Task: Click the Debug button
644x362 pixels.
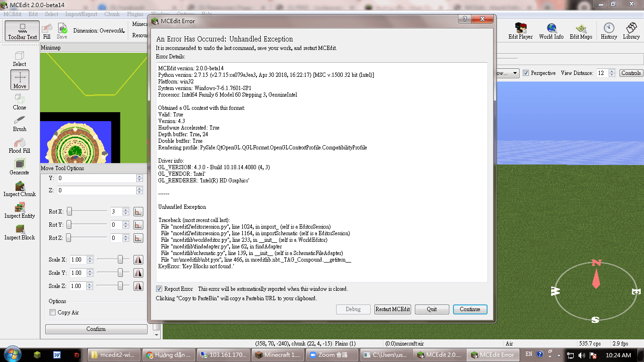Action: coord(353,309)
